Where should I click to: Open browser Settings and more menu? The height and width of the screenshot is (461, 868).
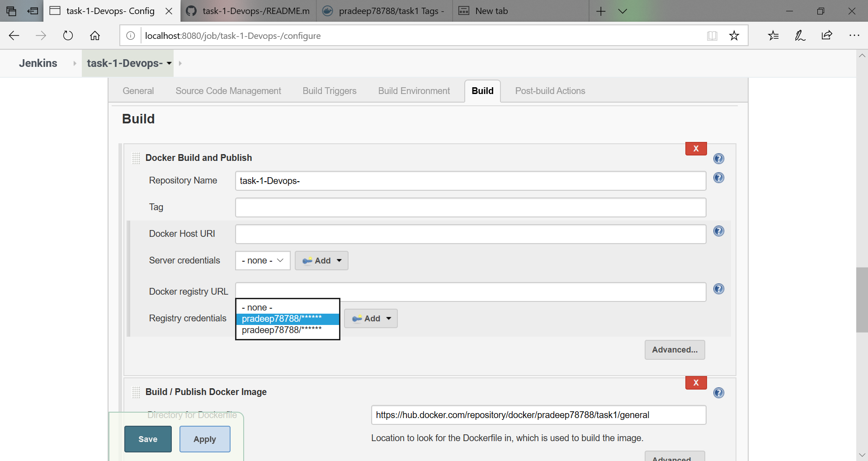(x=854, y=36)
